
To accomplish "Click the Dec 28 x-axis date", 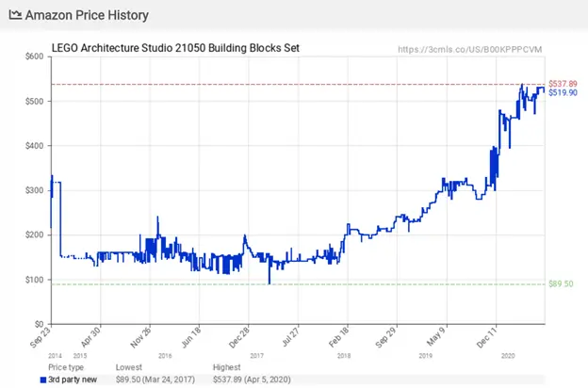I will tap(239, 336).
